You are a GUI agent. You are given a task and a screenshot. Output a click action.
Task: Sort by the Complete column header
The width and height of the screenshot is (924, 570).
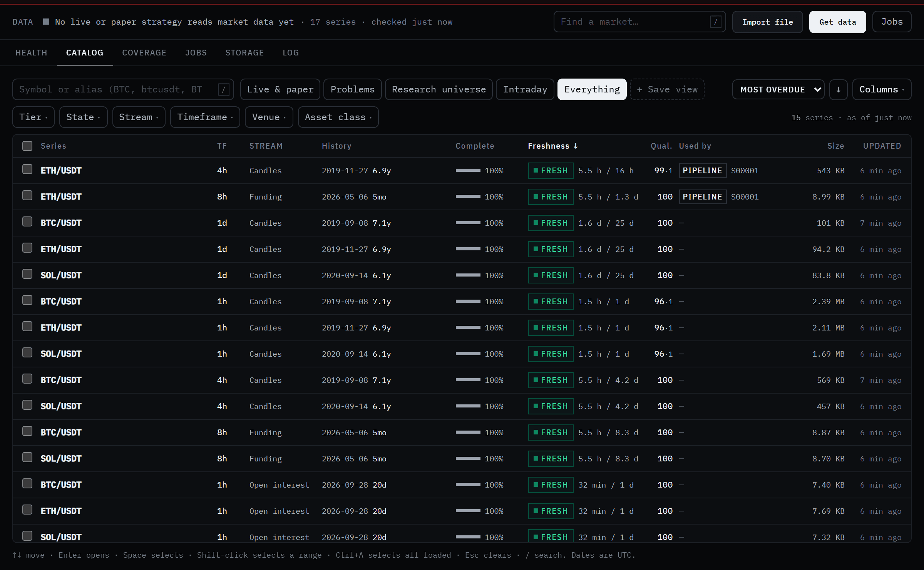tap(475, 146)
